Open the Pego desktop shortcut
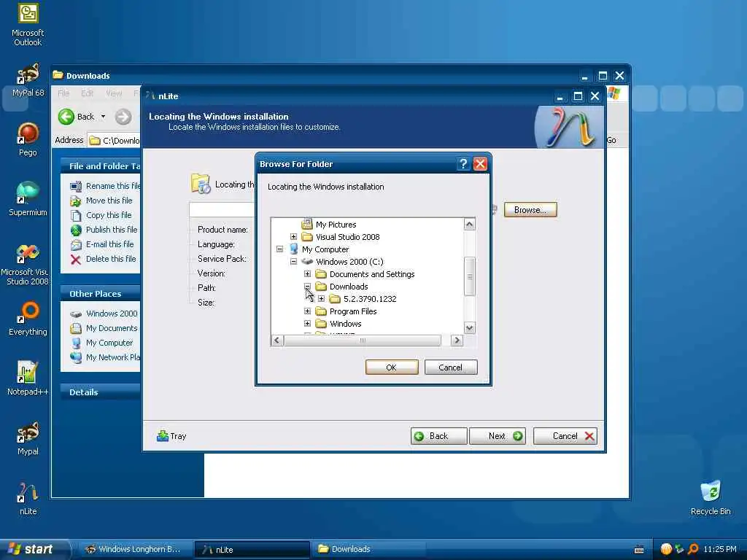 [x=28, y=139]
